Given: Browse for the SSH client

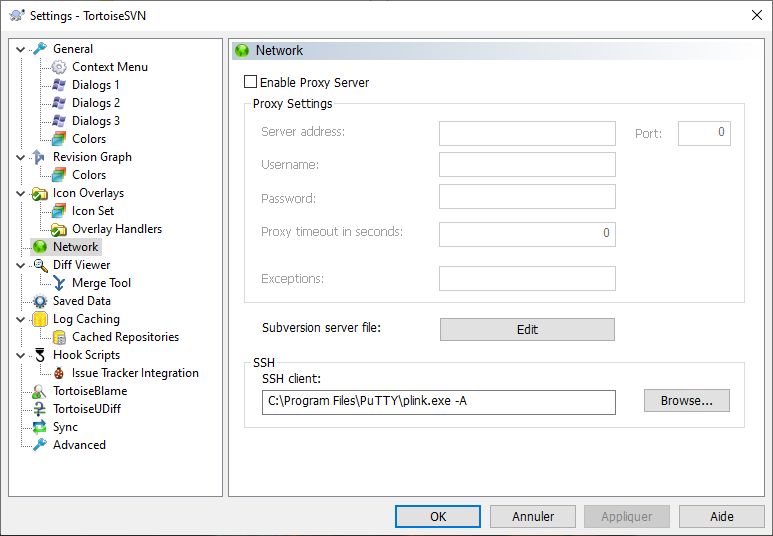Looking at the screenshot, I should click(687, 400).
